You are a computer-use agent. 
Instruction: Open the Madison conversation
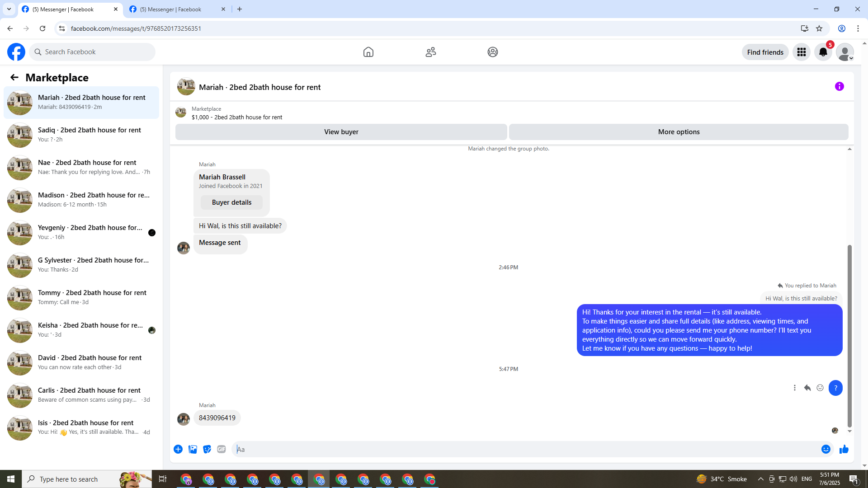(81, 200)
